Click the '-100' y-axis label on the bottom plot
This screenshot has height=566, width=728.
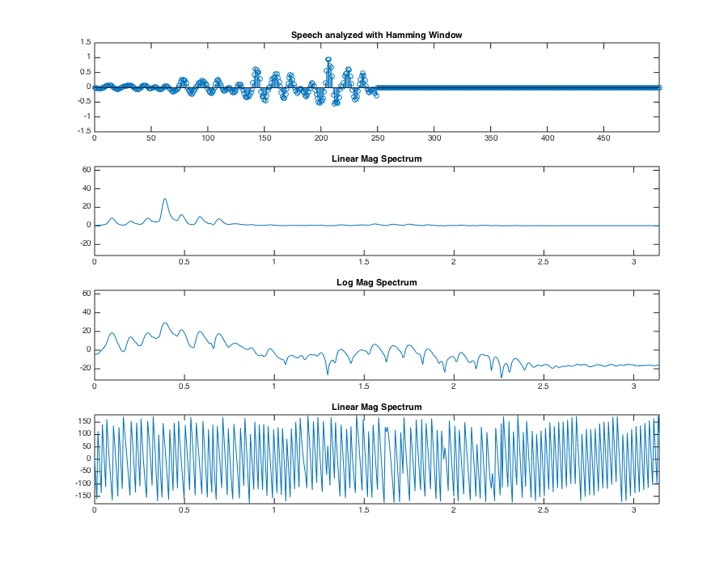coord(81,484)
